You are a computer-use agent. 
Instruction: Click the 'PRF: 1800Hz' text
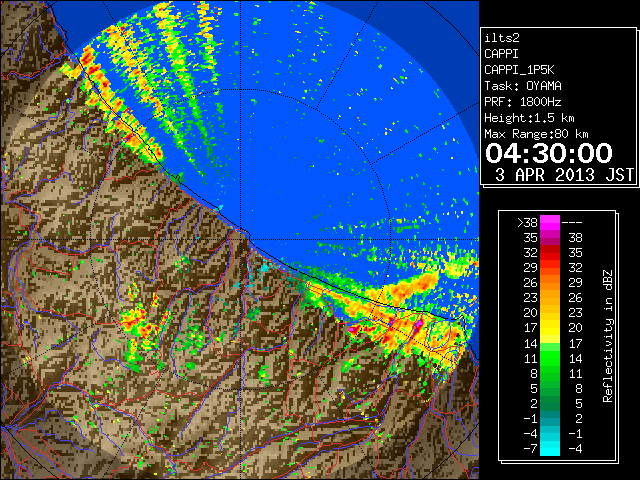click(x=523, y=102)
